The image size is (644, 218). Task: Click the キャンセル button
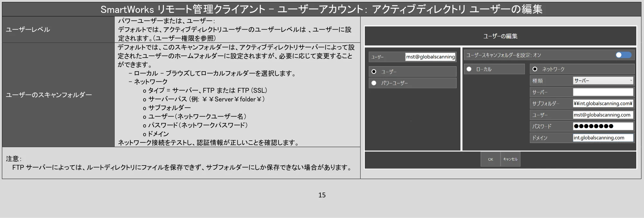pos(510,159)
